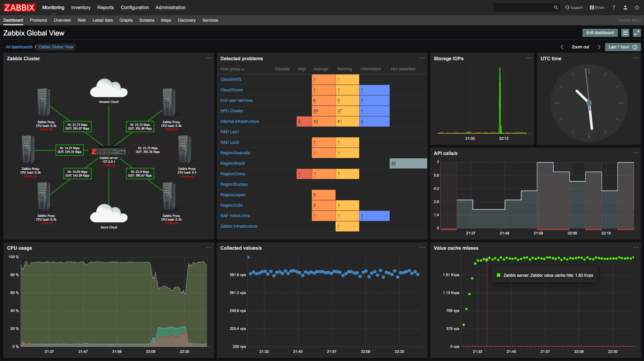Navigate earlier with the left chevron arrow
Viewport: 644px width, 361px height.
(x=562, y=47)
